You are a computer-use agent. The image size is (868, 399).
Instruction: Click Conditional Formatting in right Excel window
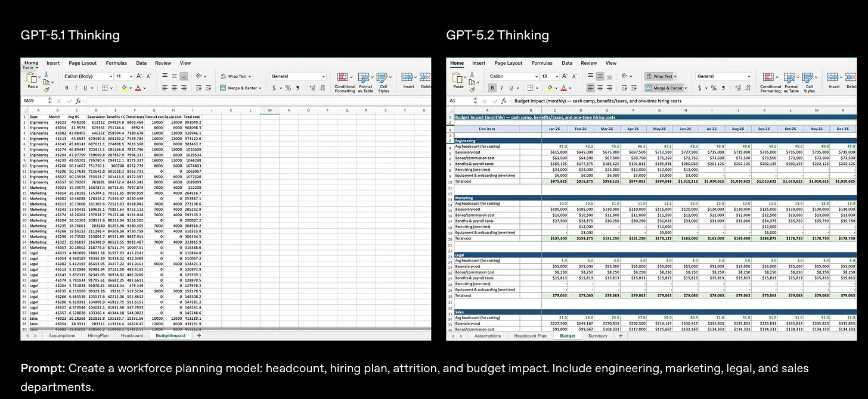770,82
